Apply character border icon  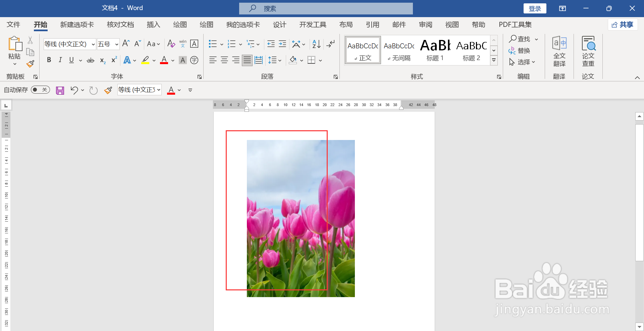click(194, 44)
